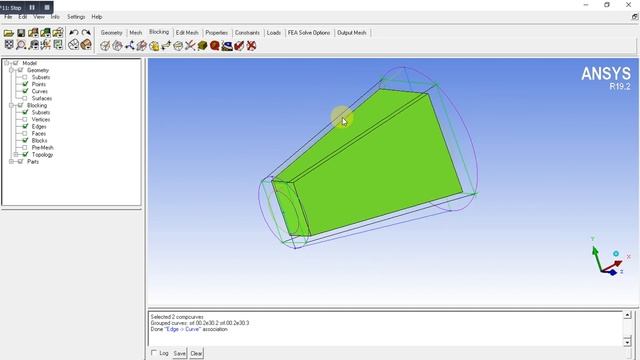Click the Transform Blocks icon
640x360 pixels.
pos(178,46)
